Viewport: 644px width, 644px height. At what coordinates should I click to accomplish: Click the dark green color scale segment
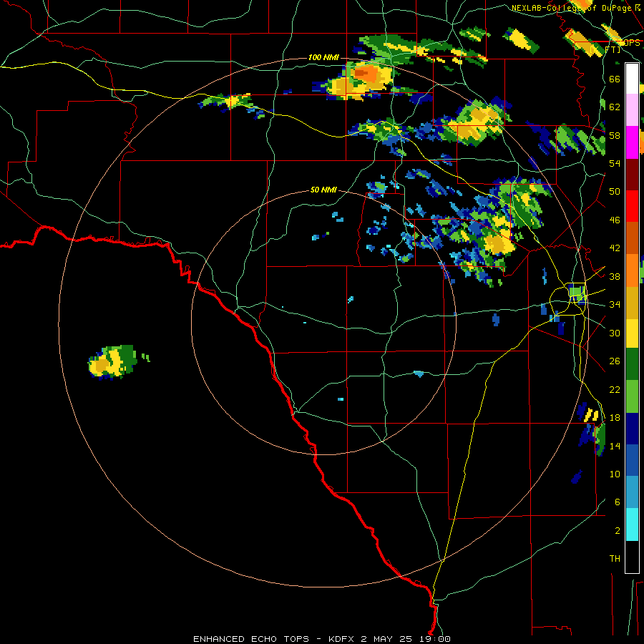coord(632,364)
